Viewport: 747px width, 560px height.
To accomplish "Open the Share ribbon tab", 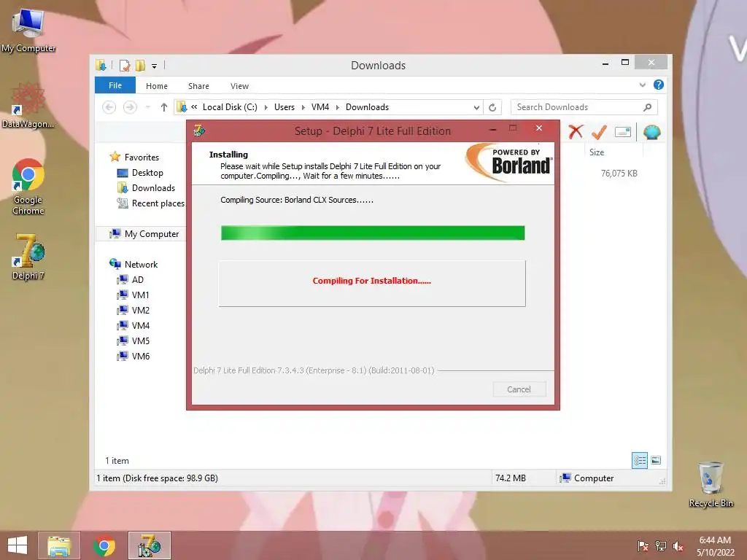I will [x=198, y=86].
